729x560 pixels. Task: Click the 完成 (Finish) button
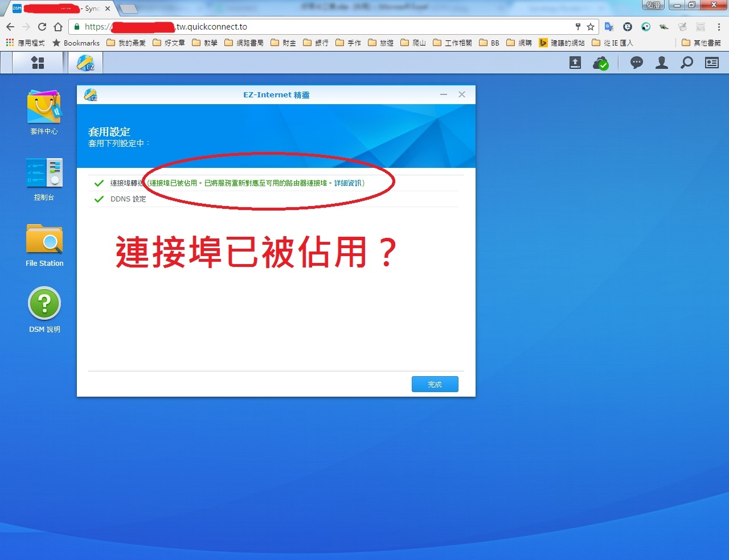pos(435,384)
